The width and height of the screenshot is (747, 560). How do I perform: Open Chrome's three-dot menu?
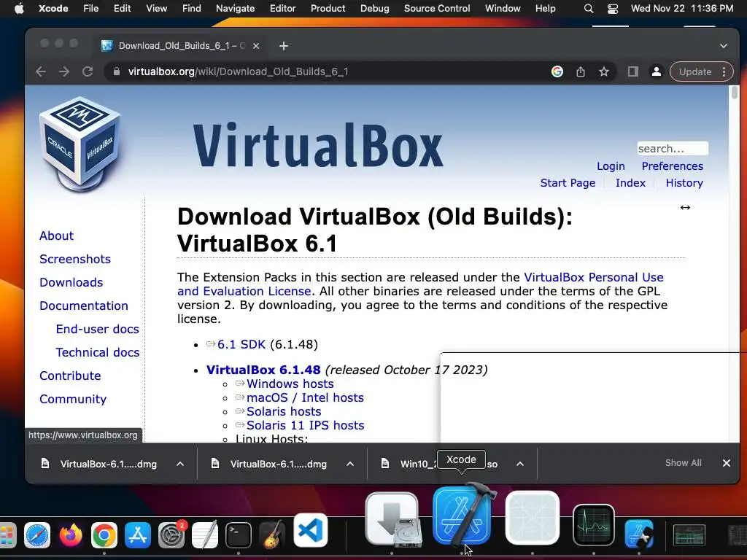point(724,71)
